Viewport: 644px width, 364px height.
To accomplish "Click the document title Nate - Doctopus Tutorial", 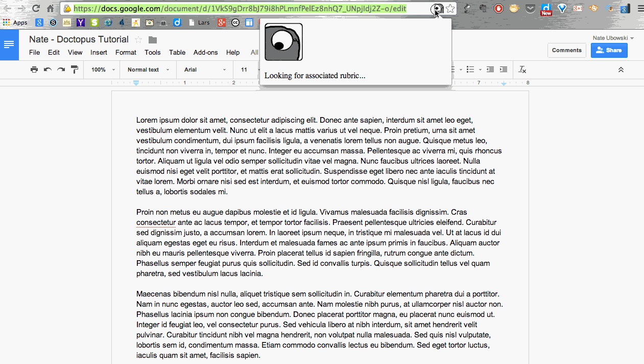I will click(x=79, y=39).
